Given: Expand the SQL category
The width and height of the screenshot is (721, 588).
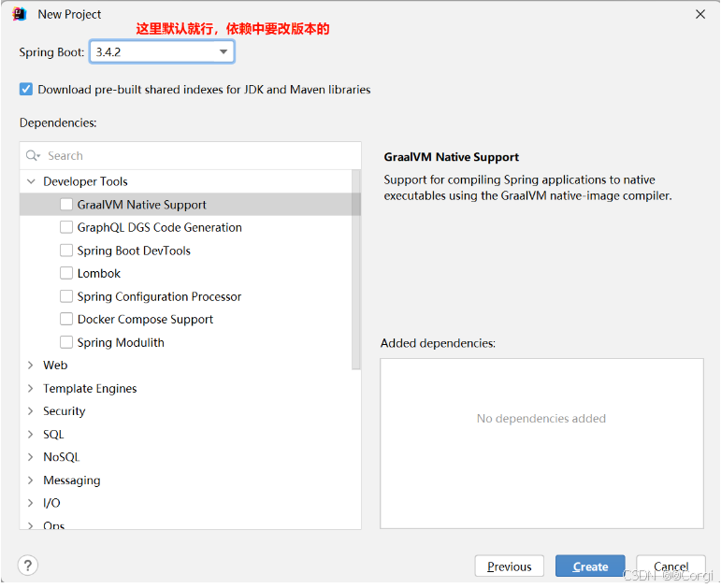Looking at the screenshot, I should click(x=31, y=434).
